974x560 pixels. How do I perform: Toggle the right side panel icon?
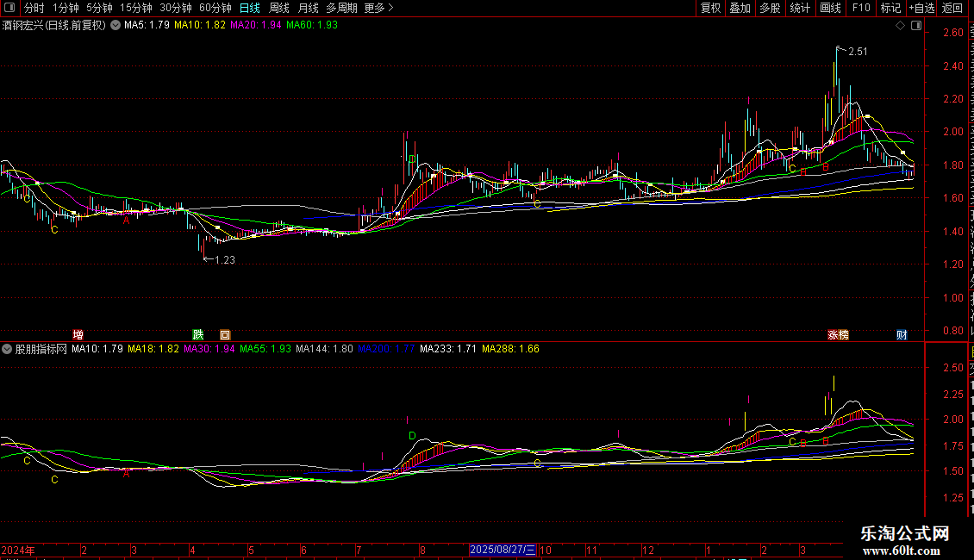coord(916,26)
